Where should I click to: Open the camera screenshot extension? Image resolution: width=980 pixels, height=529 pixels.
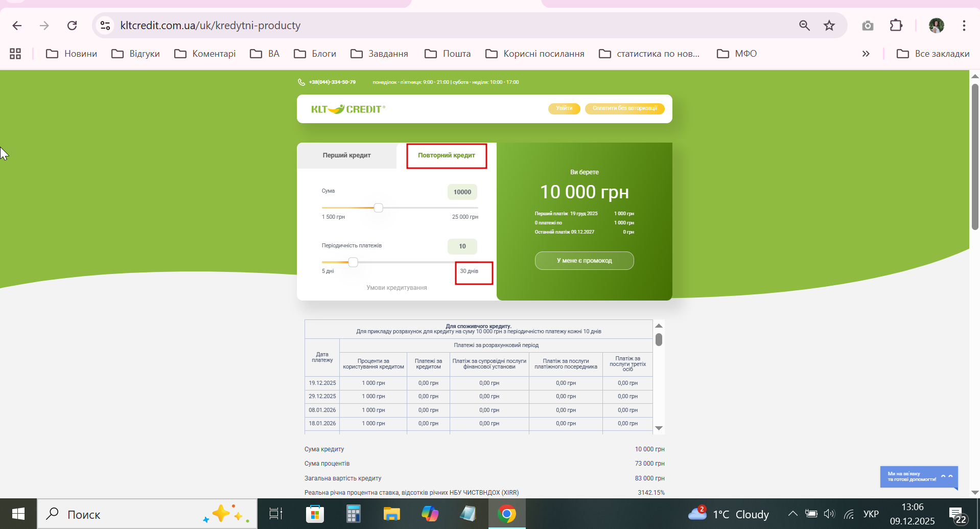pyautogui.click(x=868, y=26)
